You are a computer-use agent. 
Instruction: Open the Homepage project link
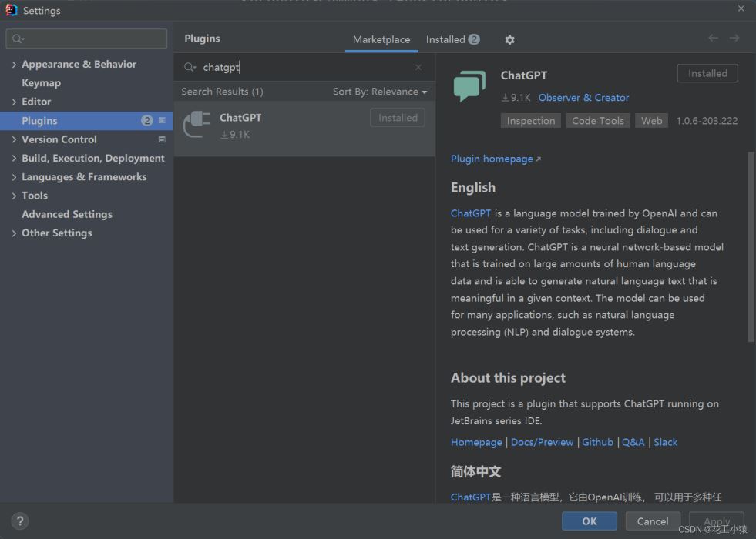[476, 442]
